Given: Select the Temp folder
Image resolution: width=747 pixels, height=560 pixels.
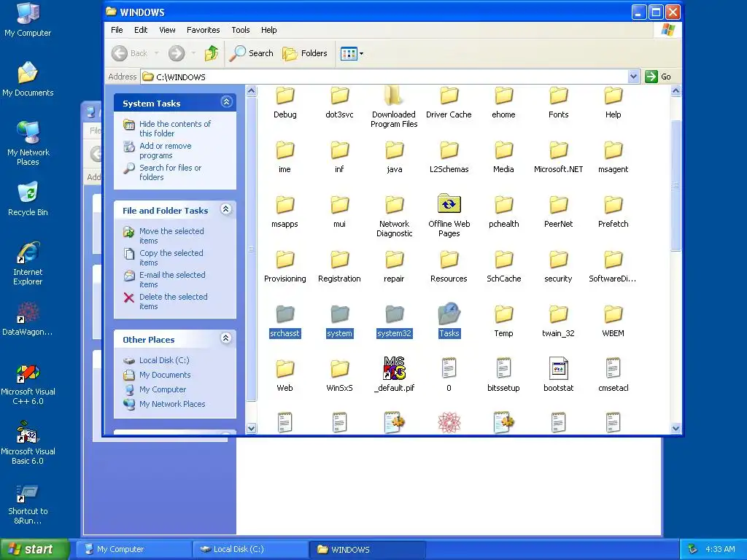Looking at the screenshot, I should (503, 321).
